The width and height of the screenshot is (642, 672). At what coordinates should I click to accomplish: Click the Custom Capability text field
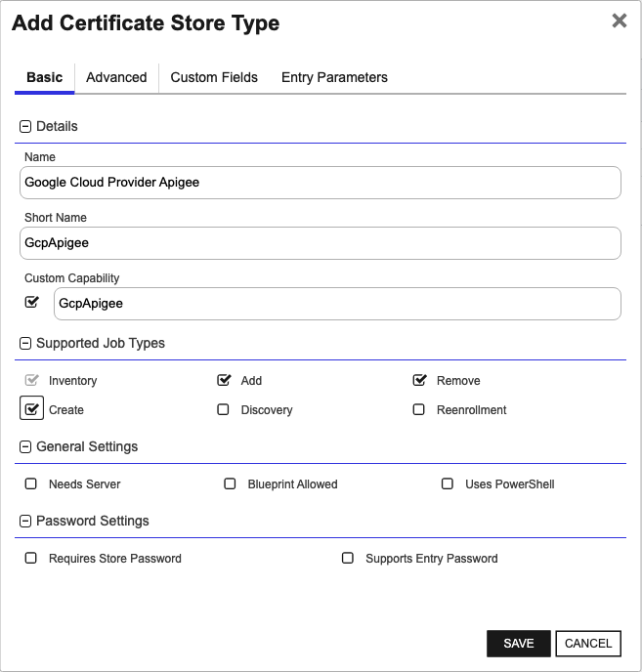(337, 304)
